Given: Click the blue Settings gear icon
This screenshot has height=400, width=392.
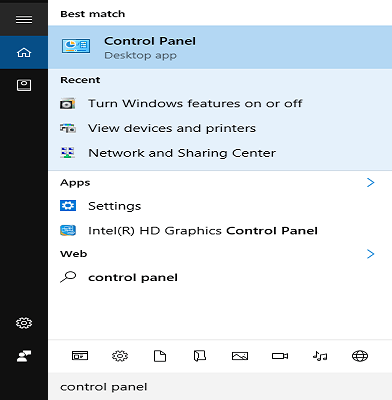Looking at the screenshot, I should pyautogui.click(x=68, y=206).
